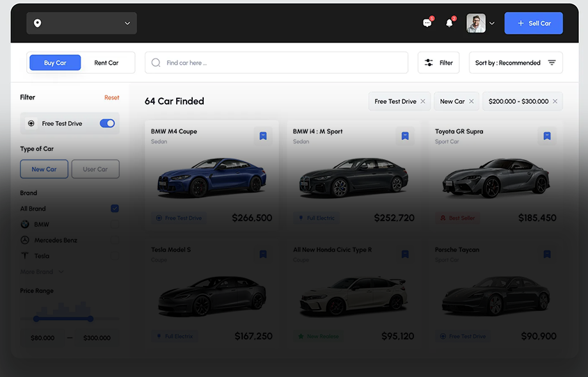Click the $80.000 minimum price field
Image resolution: width=588 pixels, height=377 pixels.
coord(42,337)
